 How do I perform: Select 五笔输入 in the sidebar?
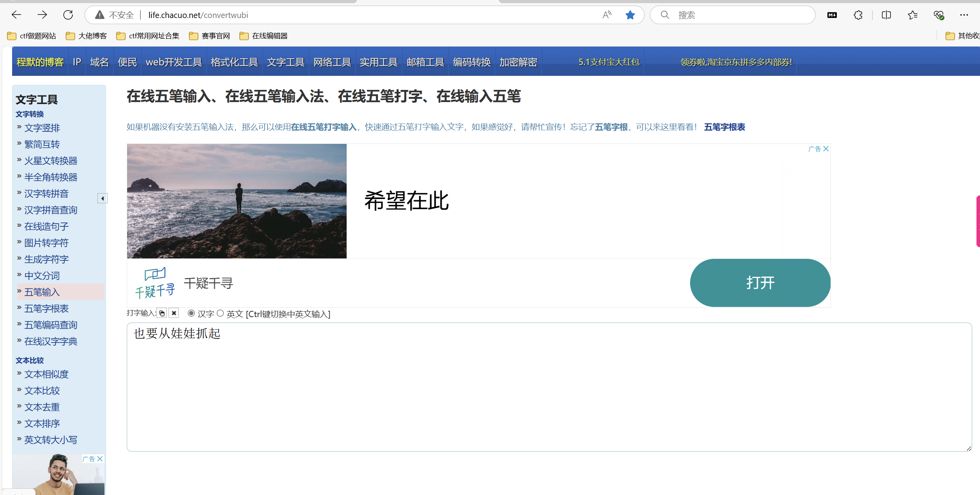click(x=42, y=292)
